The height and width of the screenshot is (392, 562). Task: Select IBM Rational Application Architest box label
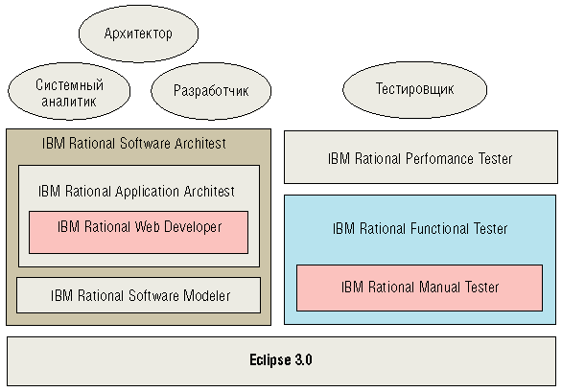[x=136, y=192]
